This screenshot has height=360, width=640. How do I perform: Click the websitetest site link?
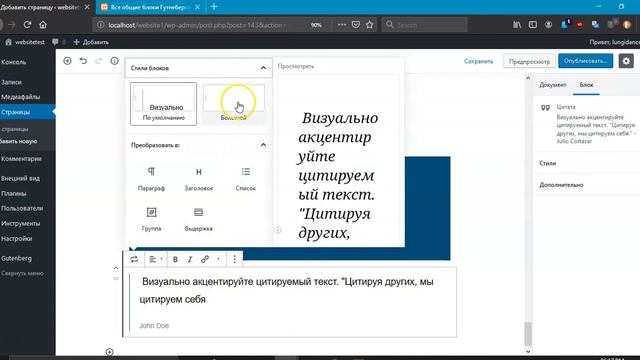coord(25,42)
